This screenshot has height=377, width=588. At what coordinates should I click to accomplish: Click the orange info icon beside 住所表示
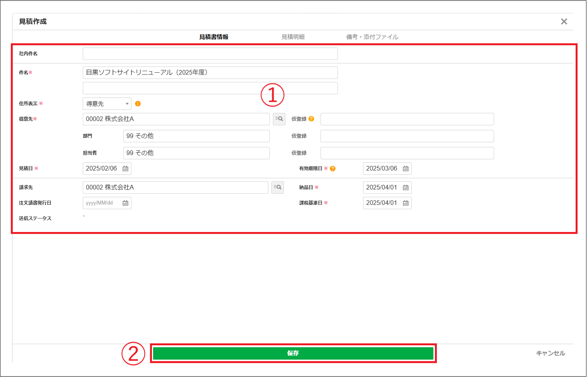[138, 104]
